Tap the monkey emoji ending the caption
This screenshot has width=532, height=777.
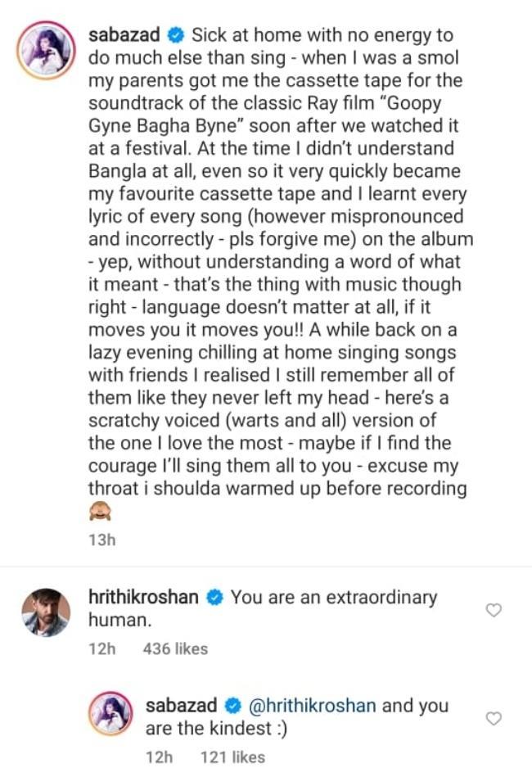99,513
